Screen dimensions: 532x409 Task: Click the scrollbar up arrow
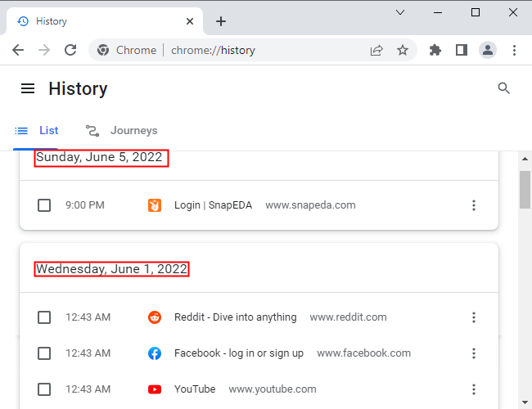[525, 159]
